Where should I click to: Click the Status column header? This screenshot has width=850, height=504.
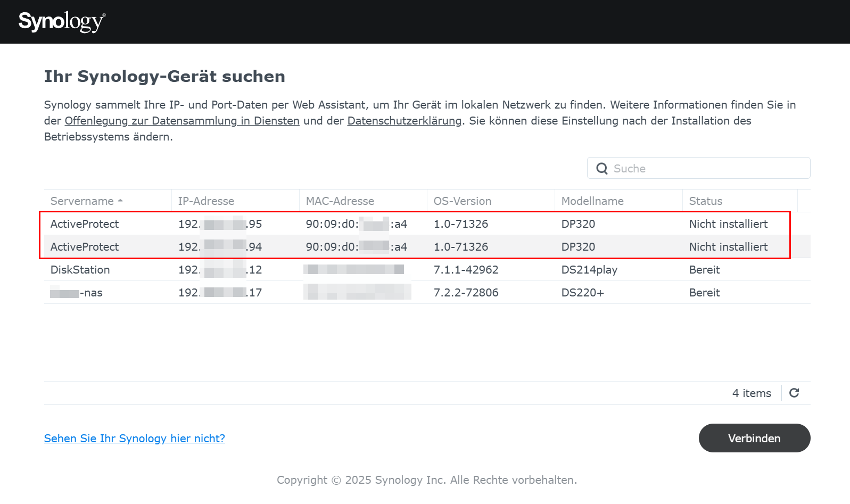740,201
